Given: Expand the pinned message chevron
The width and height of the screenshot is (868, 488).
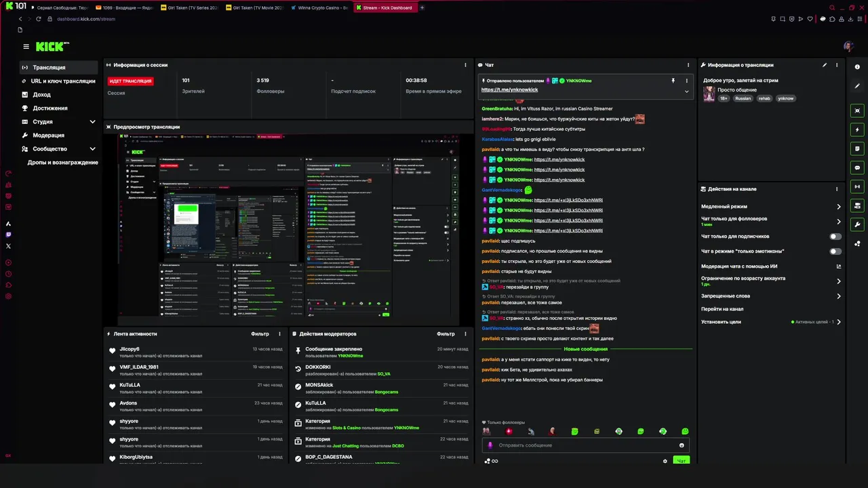Looking at the screenshot, I should [686, 91].
